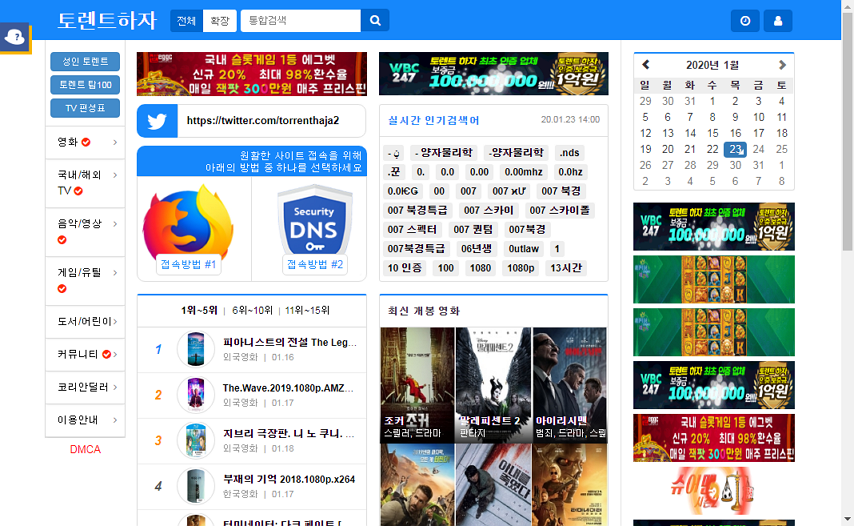Open the 말레피센트 2 movie poster
This screenshot has width=854, height=526.
click(x=493, y=384)
